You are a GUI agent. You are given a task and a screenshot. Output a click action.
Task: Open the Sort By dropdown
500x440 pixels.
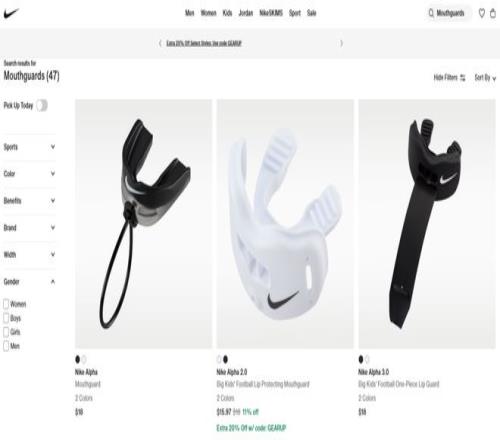(x=485, y=78)
